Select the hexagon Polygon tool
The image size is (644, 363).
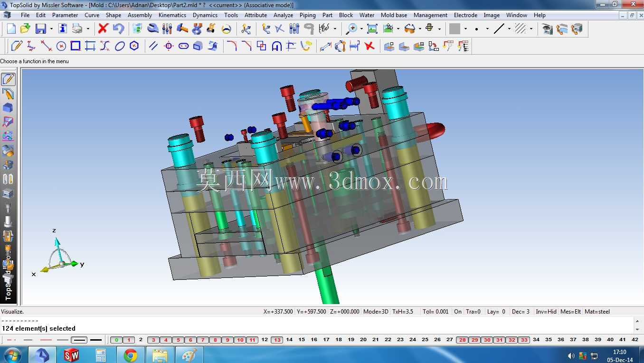point(134,46)
